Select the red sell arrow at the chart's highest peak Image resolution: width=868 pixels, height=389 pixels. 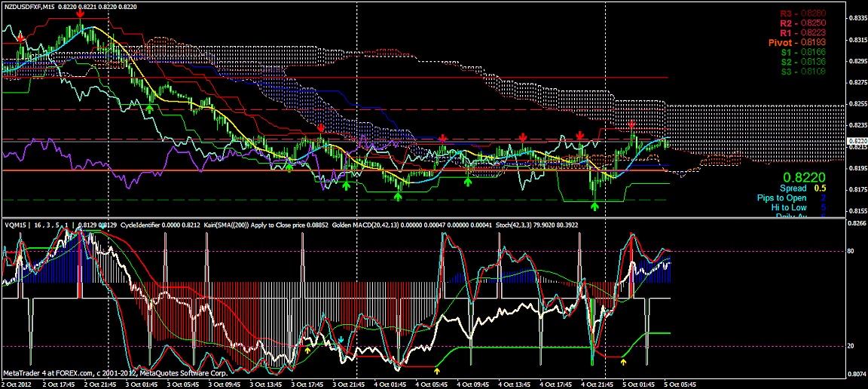[x=80, y=14]
